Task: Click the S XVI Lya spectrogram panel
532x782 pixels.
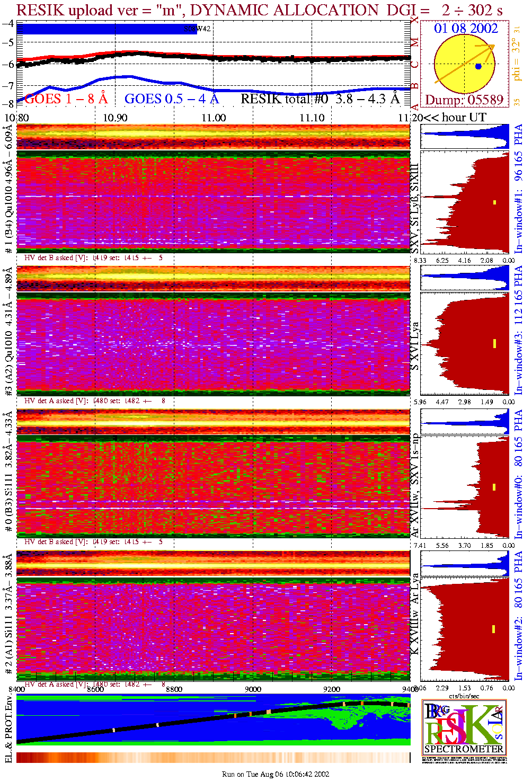Action: (213, 343)
